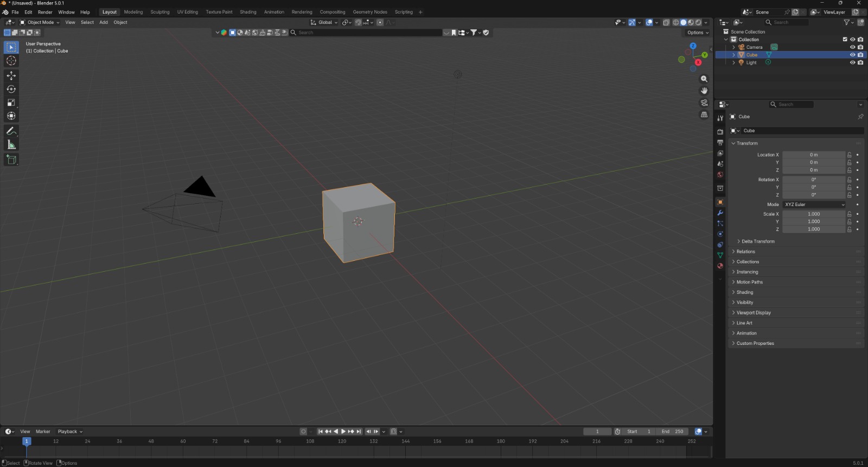The image size is (868, 467).
Task: Select the Measure ruler tool
Action: [x=11, y=145]
